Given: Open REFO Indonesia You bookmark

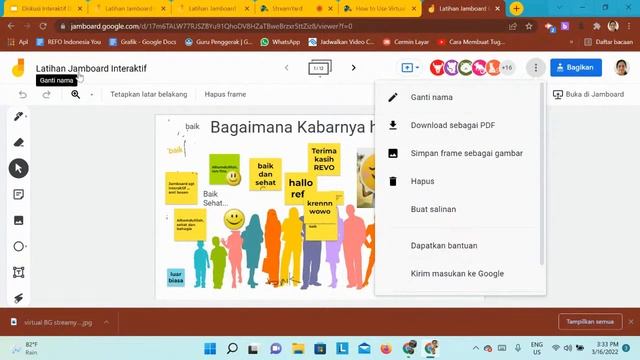Looking at the screenshot, I should 69,42.
